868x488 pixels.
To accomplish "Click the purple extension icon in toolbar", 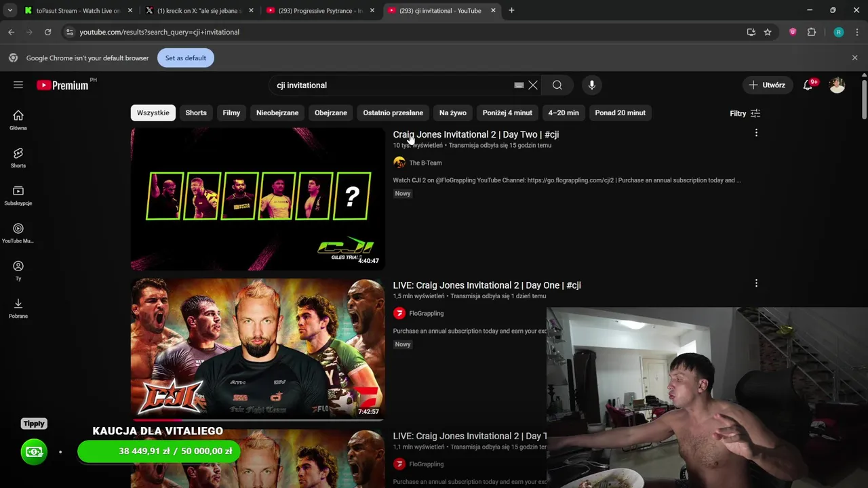I will (x=793, y=32).
